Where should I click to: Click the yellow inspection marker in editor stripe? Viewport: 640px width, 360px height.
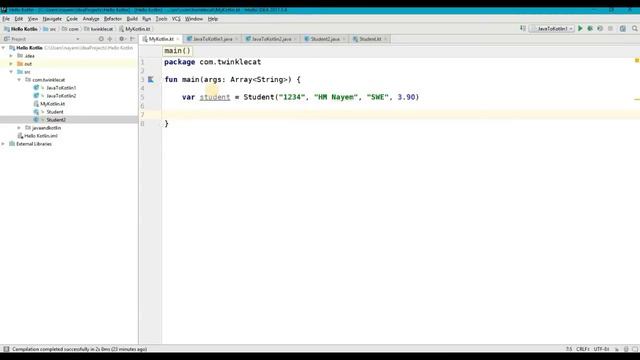[x=637, y=60]
